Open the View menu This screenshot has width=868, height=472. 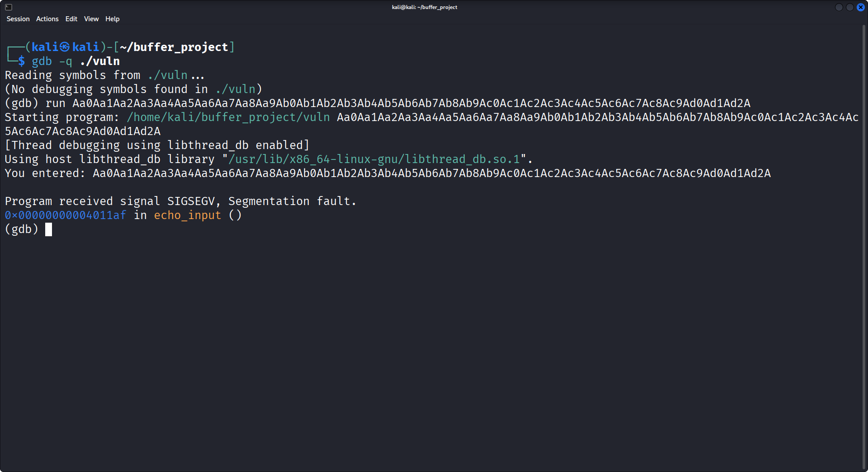pos(91,19)
